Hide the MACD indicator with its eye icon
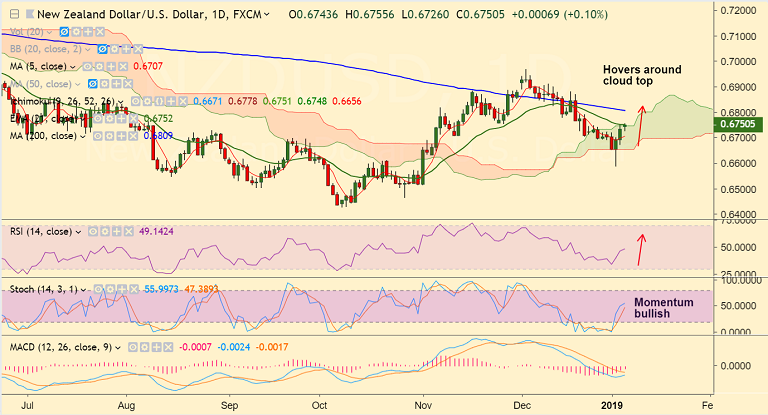This screenshot has height=415, width=768. 133,347
